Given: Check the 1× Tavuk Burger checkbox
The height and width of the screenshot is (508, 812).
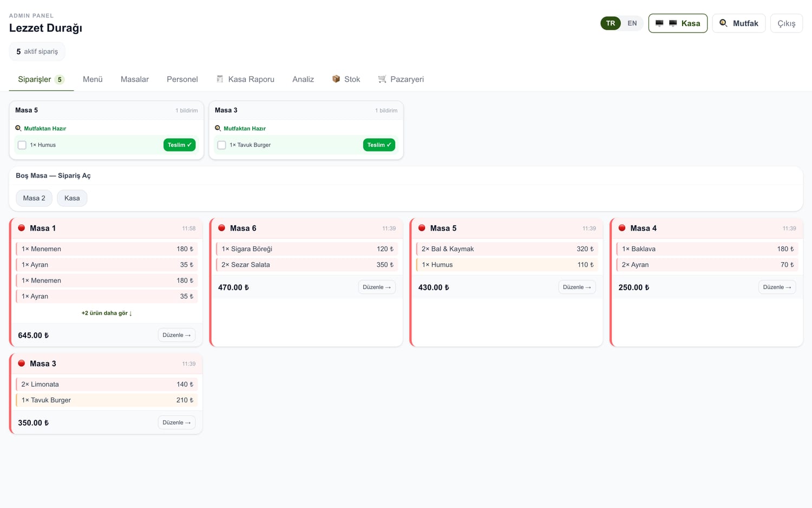Looking at the screenshot, I should (221, 145).
